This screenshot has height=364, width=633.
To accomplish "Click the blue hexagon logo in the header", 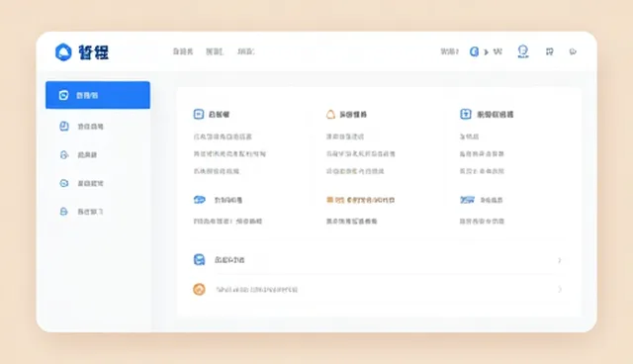I will pyautogui.click(x=63, y=51).
